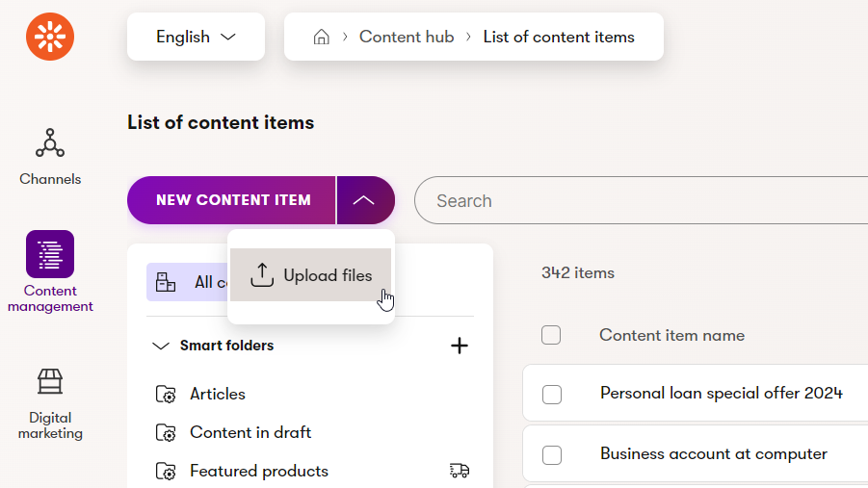
Task: Collapse the Smart folders section
Action: click(x=161, y=346)
